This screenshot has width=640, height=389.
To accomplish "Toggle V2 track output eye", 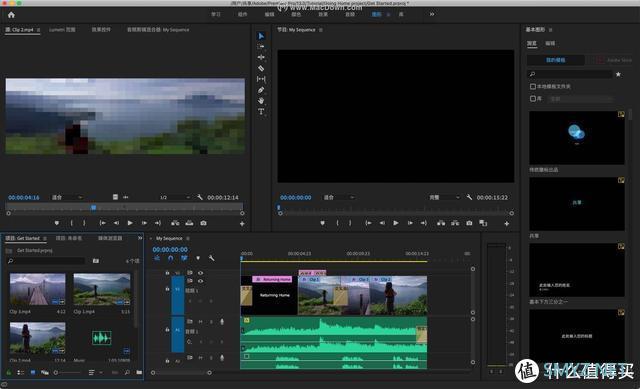I will [200, 272].
